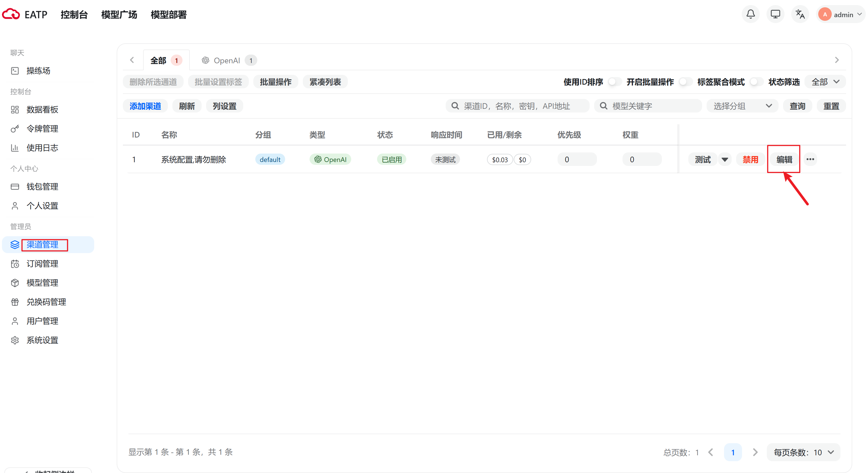
Task: Click the 订阅管理 calendar icon
Action: click(15, 264)
